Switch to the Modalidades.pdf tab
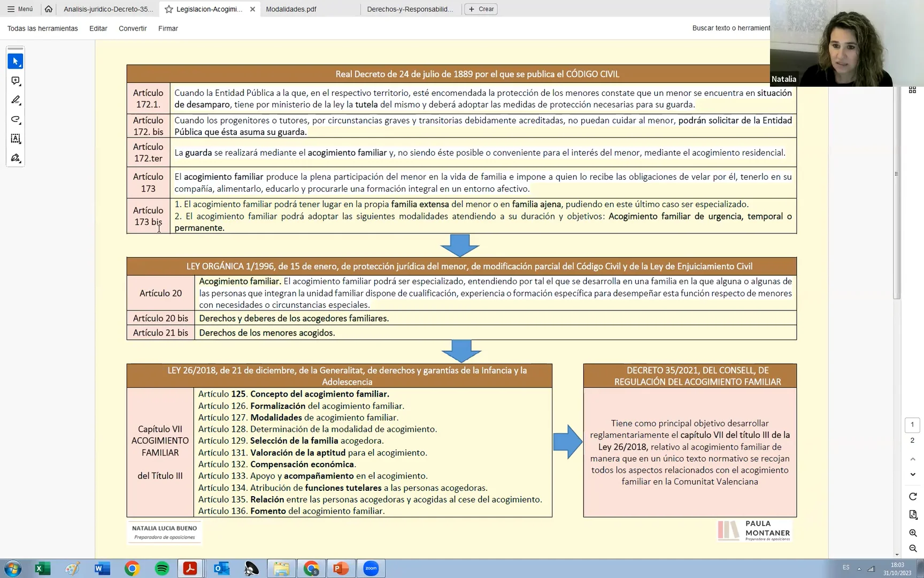The width and height of the screenshot is (924, 578). pos(291,9)
